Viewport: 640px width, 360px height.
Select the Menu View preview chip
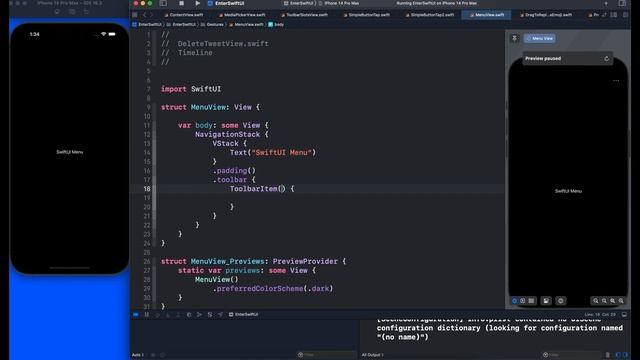coord(540,38)
